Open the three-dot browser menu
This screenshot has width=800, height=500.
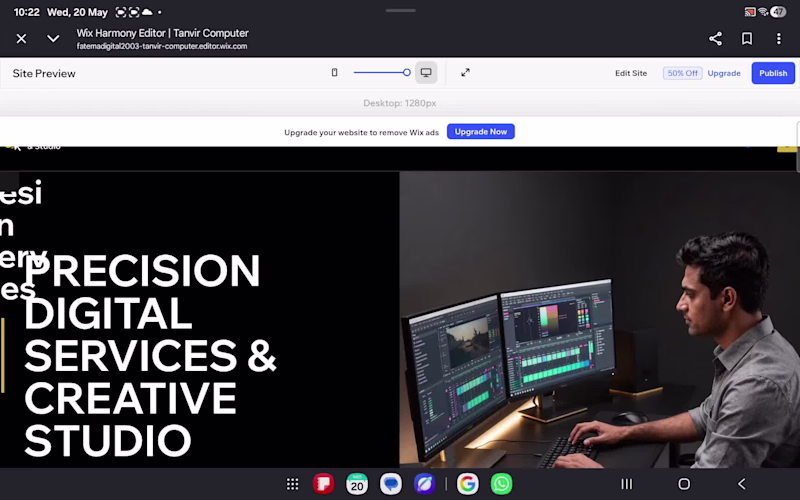coord(779,39)
